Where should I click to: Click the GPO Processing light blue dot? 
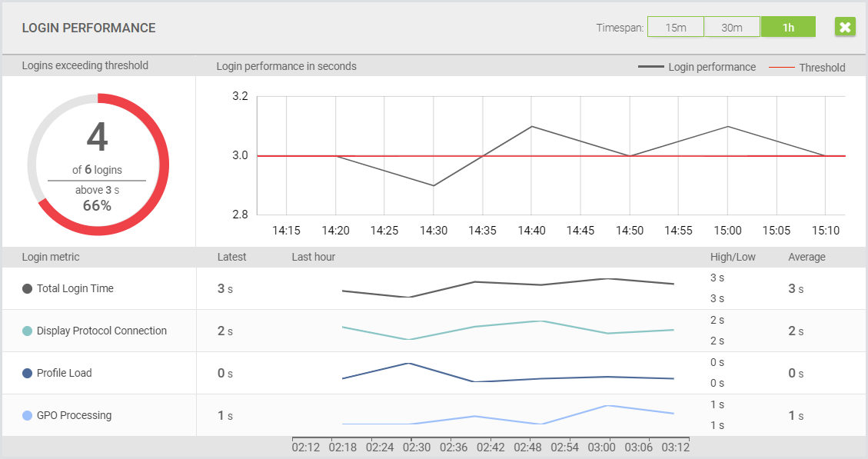[28, 416]
